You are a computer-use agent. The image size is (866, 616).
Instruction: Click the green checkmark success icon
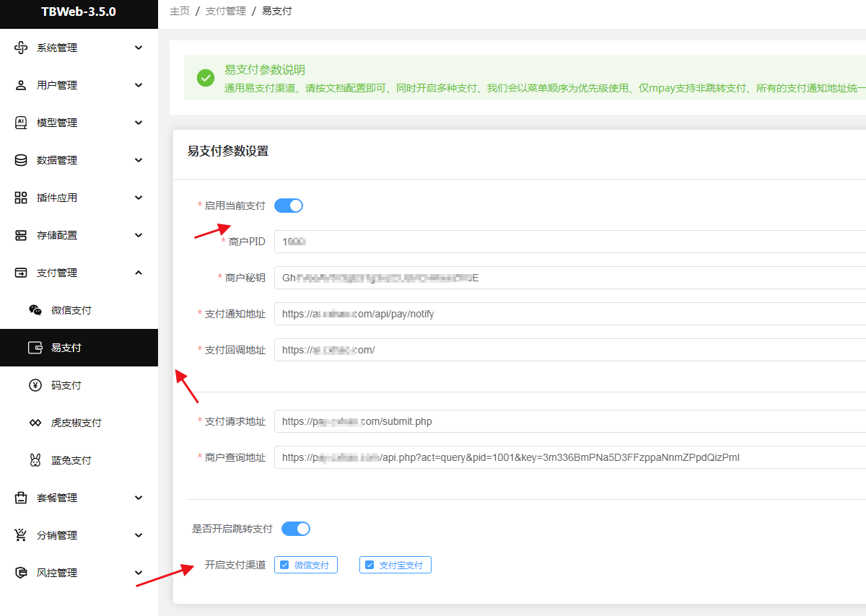(206, 77)
